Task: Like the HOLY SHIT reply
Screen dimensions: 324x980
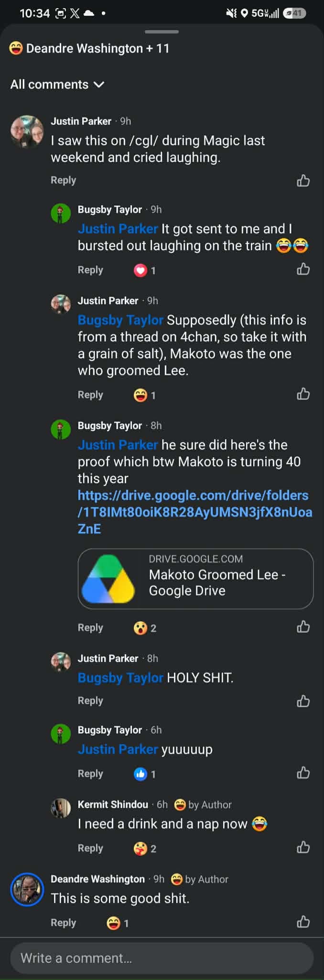Action: pos(303,701)
